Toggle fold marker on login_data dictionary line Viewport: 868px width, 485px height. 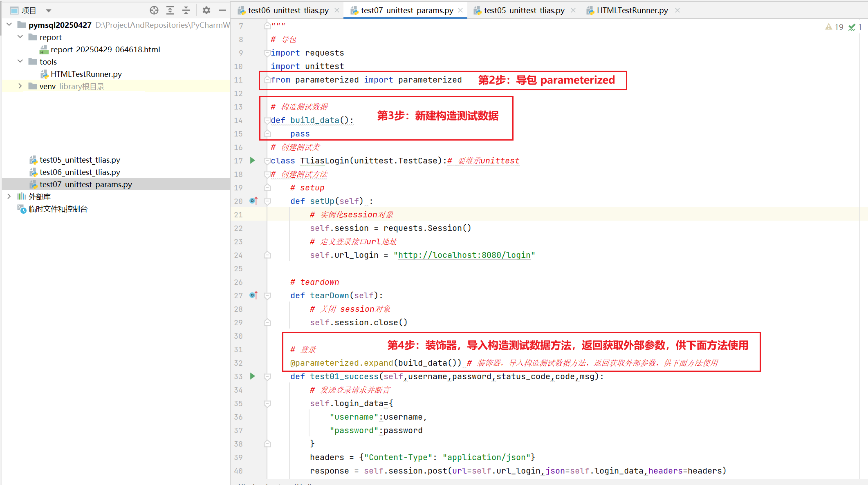tap(267, 404)
